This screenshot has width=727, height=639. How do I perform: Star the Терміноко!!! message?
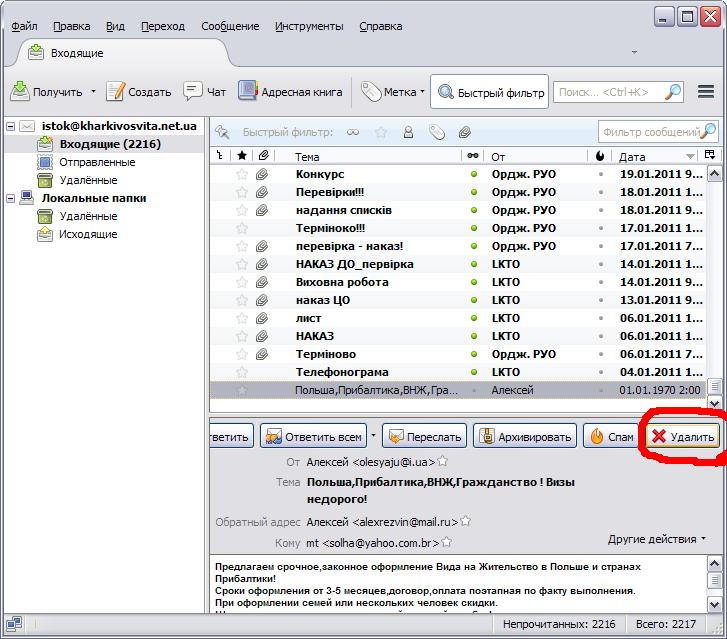242,229
